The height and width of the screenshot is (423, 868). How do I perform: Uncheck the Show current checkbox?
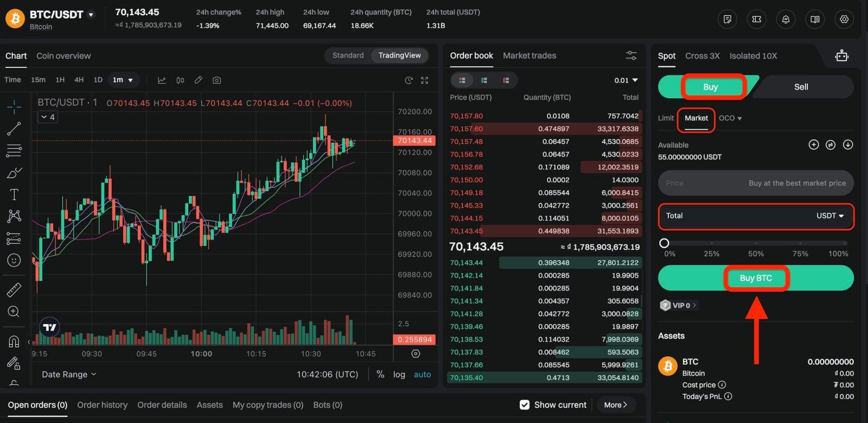coord(525,405)
